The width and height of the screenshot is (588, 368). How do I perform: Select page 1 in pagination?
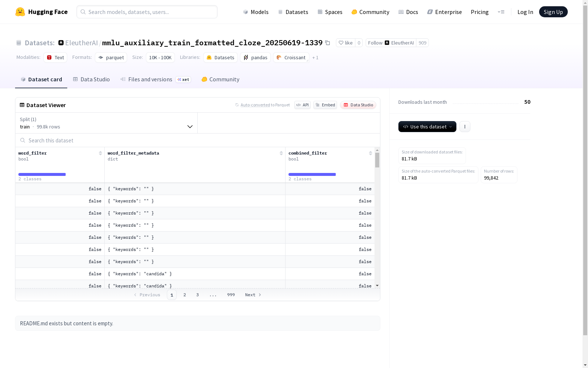click(172, 295)
